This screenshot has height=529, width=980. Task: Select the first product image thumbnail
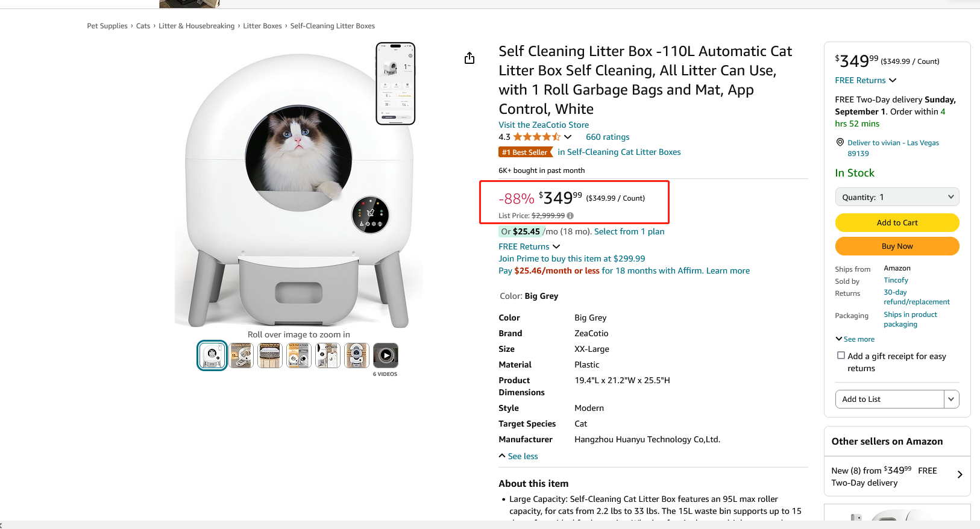click(x=212, y=355)
